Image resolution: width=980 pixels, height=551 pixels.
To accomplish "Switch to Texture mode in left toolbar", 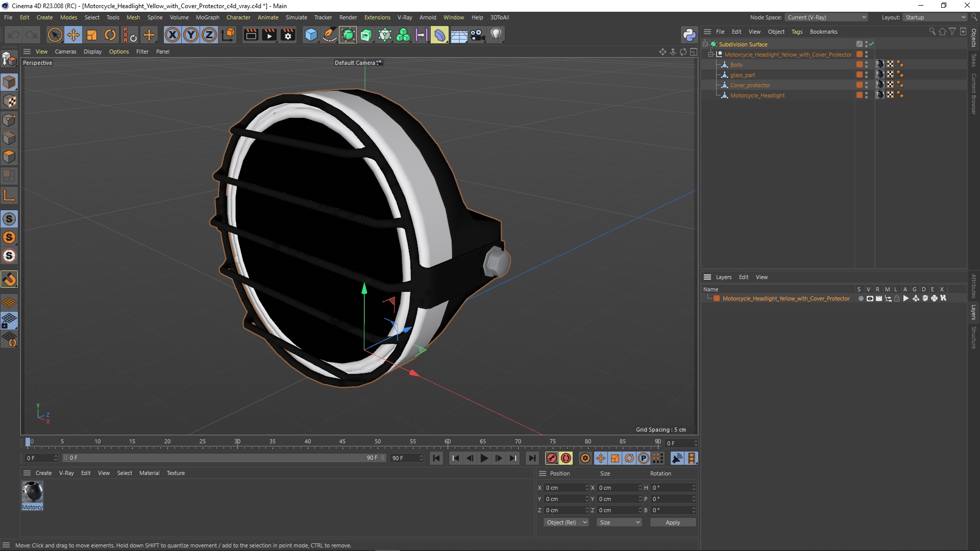I will coord(9,101).
